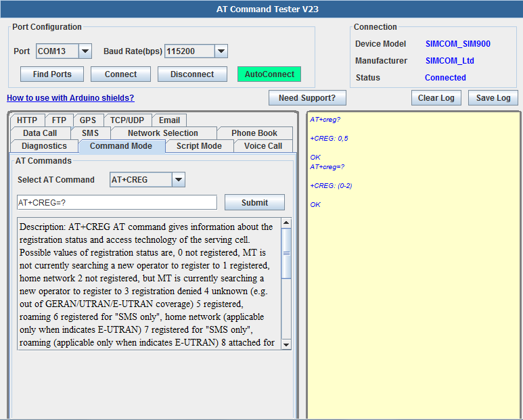Switch to Network Selection tab
The width and height of the screenshot is (523, 420).
pos(163,133)
